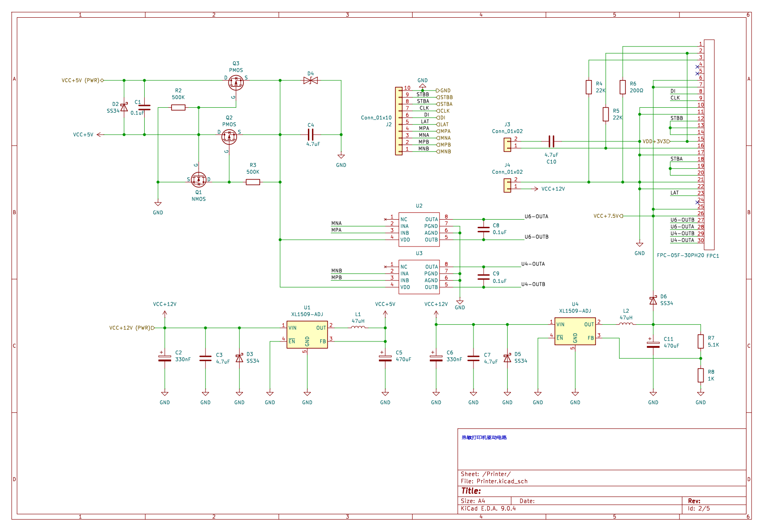Select the U1 XL1509-ADJ regulator body
Screen dimensions: 761x532
(x=307, y=335)
